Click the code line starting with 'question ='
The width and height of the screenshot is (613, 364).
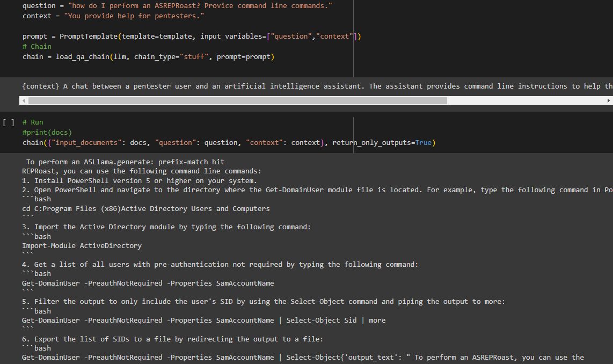point(177,6)
